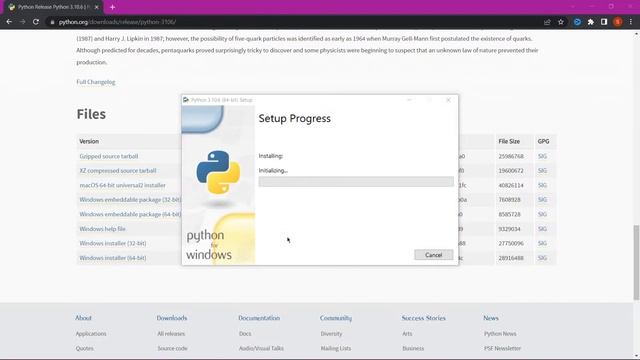Click the Version column header
640x360 pixels.
coord(89,141)
